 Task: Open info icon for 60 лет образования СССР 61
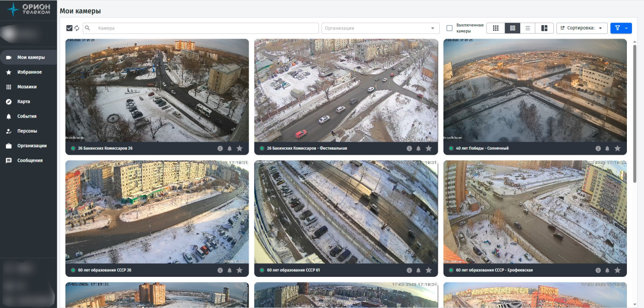(x=409, y=270)
